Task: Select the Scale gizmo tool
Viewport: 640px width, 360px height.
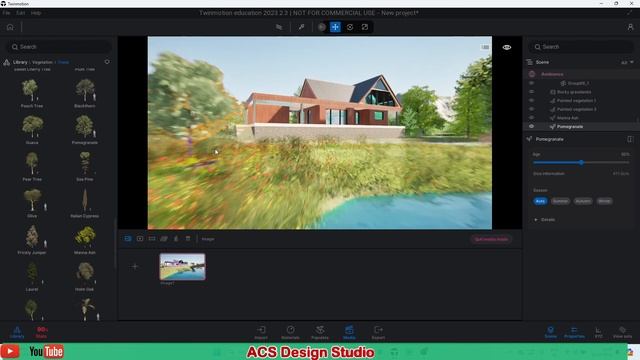Action: coord(364,27)
